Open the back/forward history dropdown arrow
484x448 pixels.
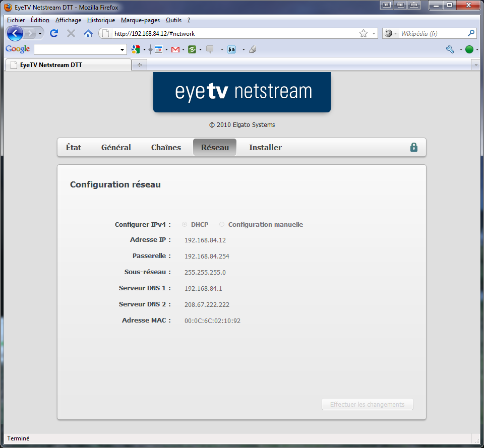[40, 33]
